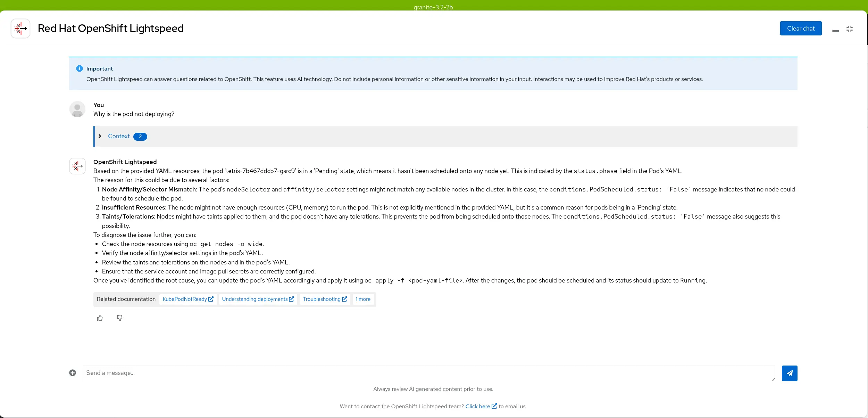
Task: Click the user avatar next to You
Action: point(77,109)
